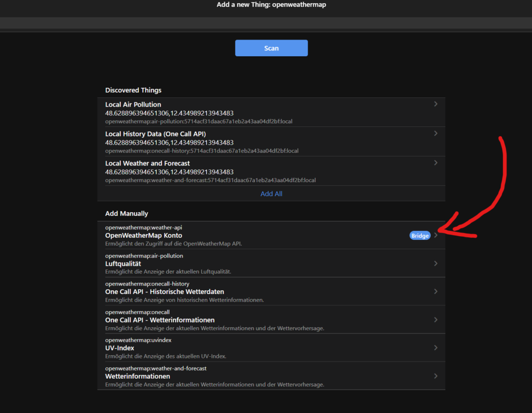
Task: Click the onecall-history local thing UID text
Action: pos(202,151)
